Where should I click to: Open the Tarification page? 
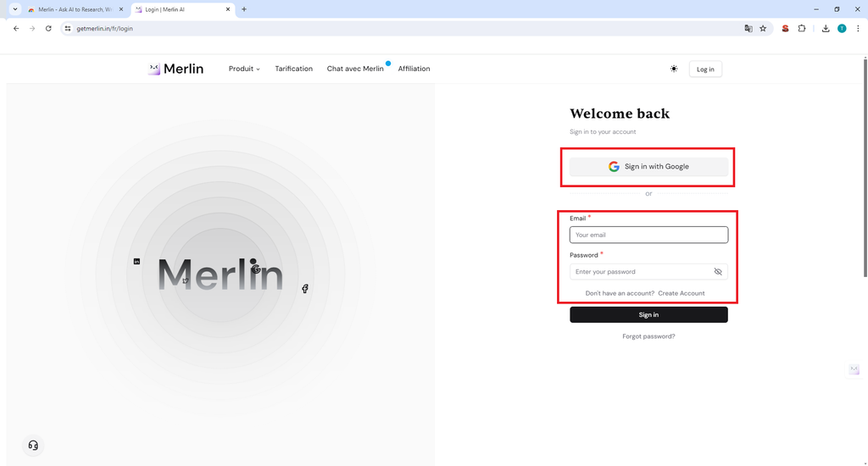pos(294,69)
